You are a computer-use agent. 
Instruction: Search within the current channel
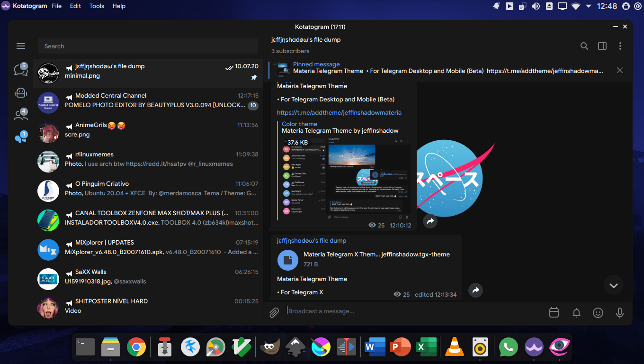[584, 46]
